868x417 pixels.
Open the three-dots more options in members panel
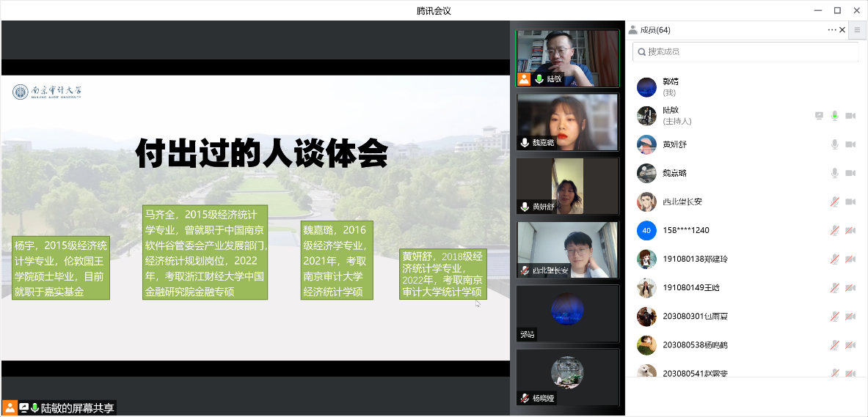click(x=831, y=30)
